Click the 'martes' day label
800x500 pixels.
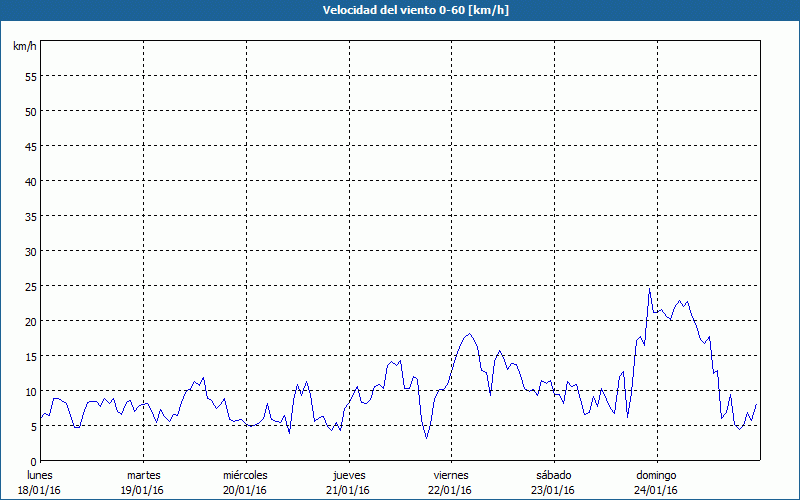[143, 475]
